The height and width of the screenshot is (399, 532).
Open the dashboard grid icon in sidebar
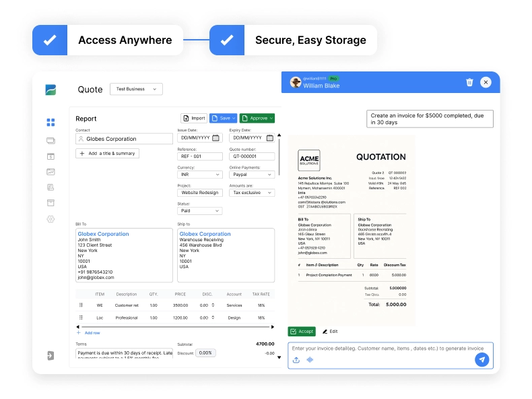click(x=51, y=123)
